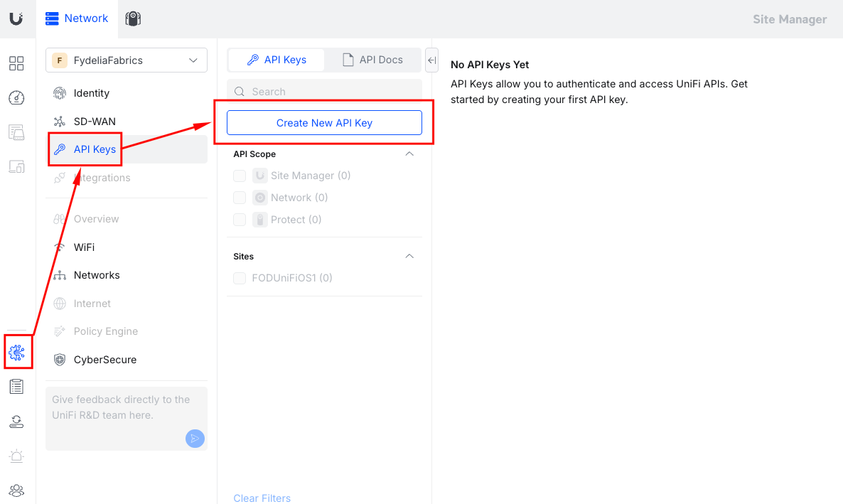
Task: Focus the API keys Search field
Action: pos(324,92)
